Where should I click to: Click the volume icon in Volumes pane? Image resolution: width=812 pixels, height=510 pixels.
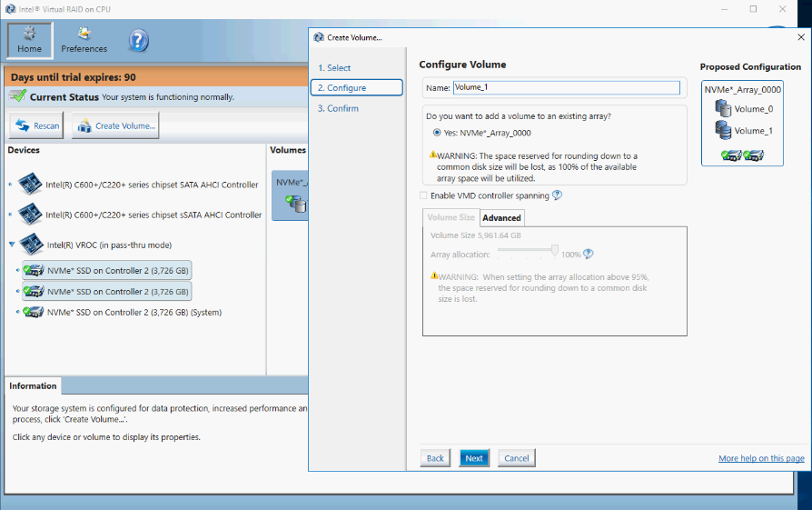(x=297, y=204)
